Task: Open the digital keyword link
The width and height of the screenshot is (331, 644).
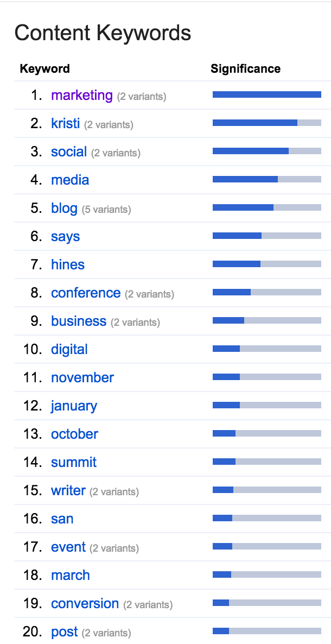Action: pos(69,350)
